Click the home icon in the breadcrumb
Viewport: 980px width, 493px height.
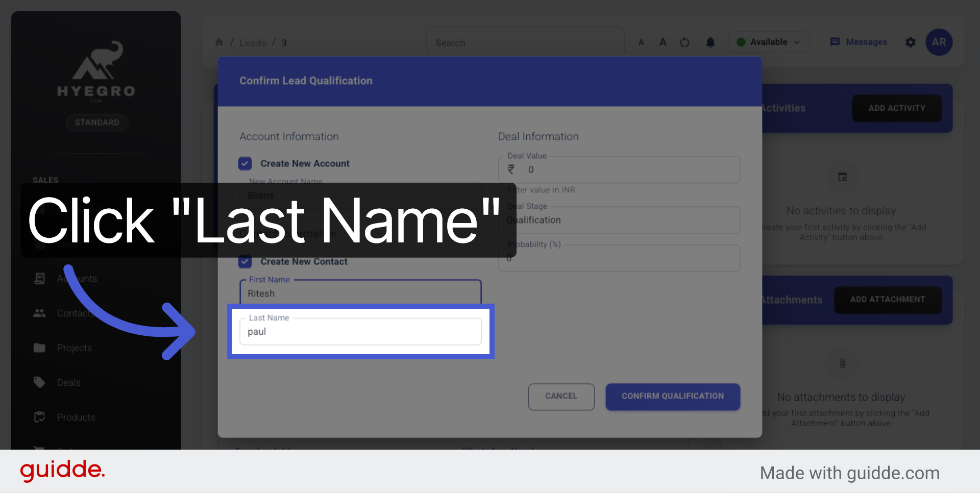click(219, 42)
